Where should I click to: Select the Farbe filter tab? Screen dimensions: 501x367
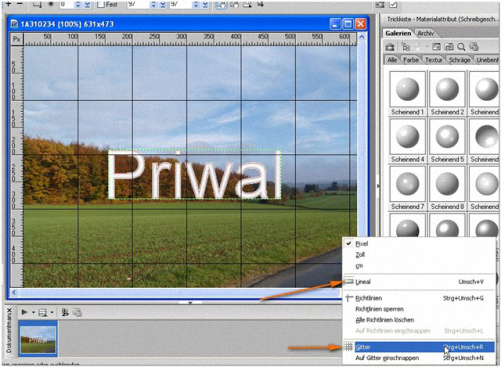(411, 60)
